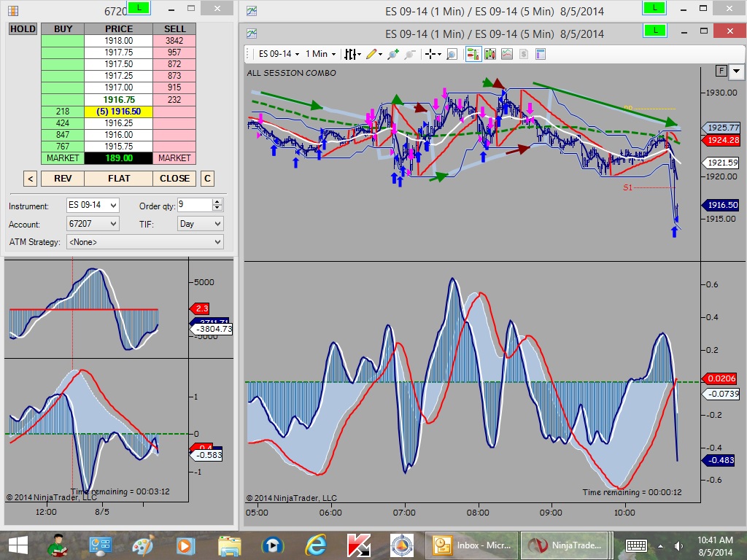Viewport: 747px width, 560px height.
Task: Open the ATM Strategy dropdown
Action: pos(145,242)
